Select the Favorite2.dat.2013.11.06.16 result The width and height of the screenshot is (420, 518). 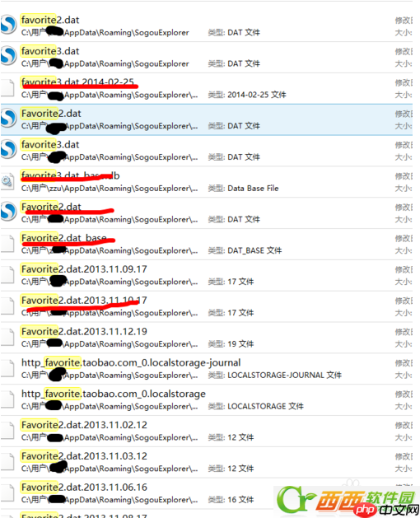click(84, 488)
